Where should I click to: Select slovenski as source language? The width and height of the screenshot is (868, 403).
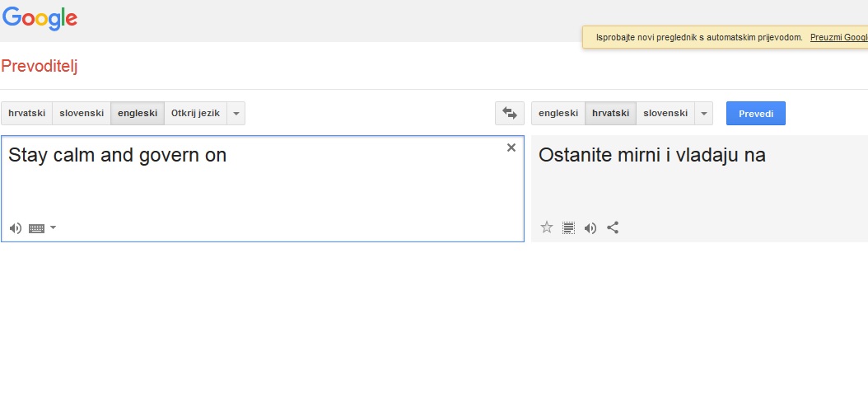coord(81,114)
